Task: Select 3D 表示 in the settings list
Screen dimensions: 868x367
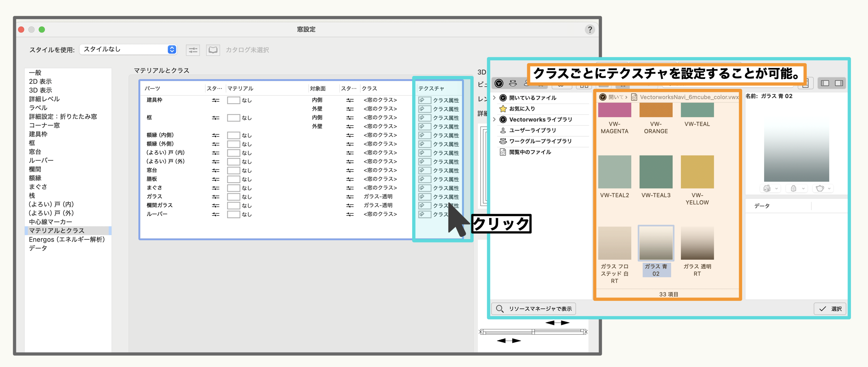Action: (40, 90)
